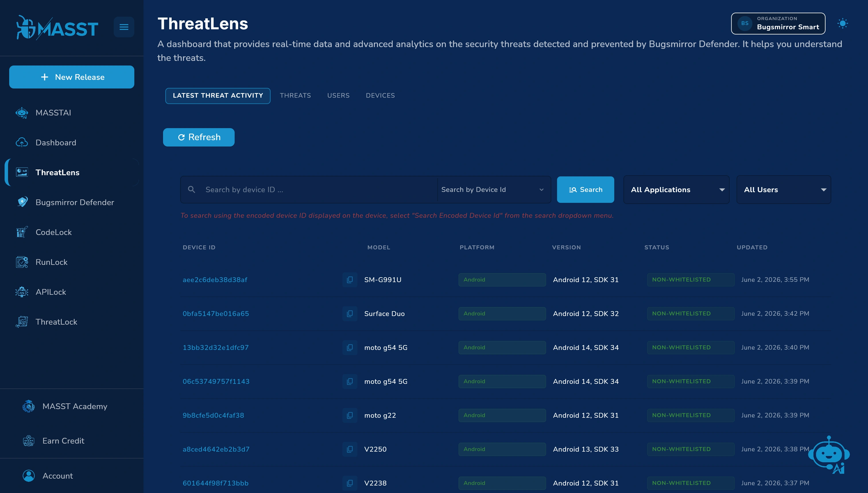Open the Account profile icon
868x493 pixels.
[28, 476]
